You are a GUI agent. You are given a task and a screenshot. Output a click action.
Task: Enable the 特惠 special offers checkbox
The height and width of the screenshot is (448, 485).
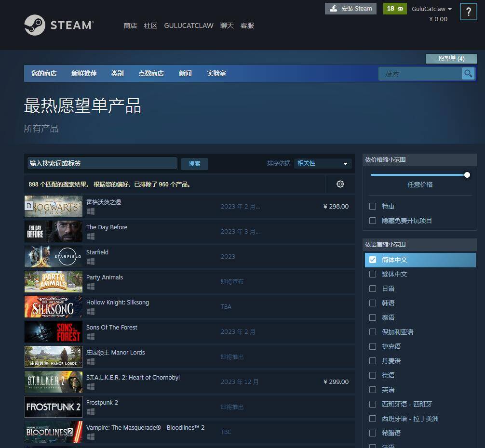click(373, 206)
